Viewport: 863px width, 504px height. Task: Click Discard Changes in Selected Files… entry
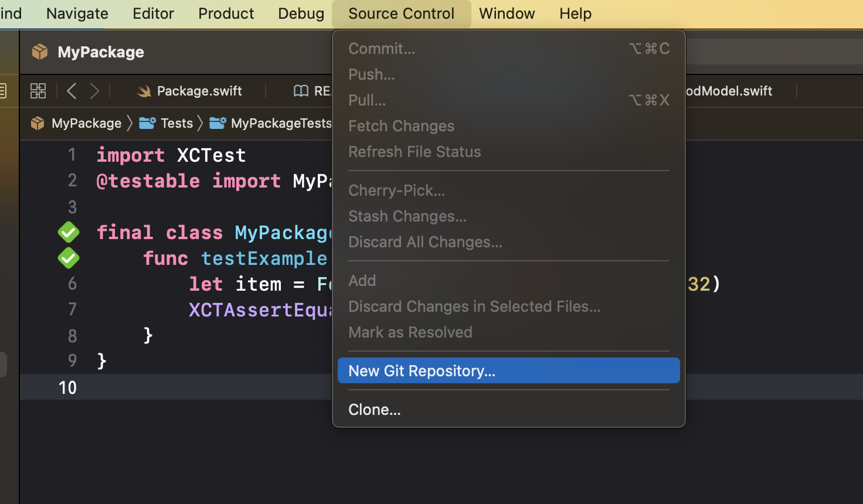click(509, 307)
